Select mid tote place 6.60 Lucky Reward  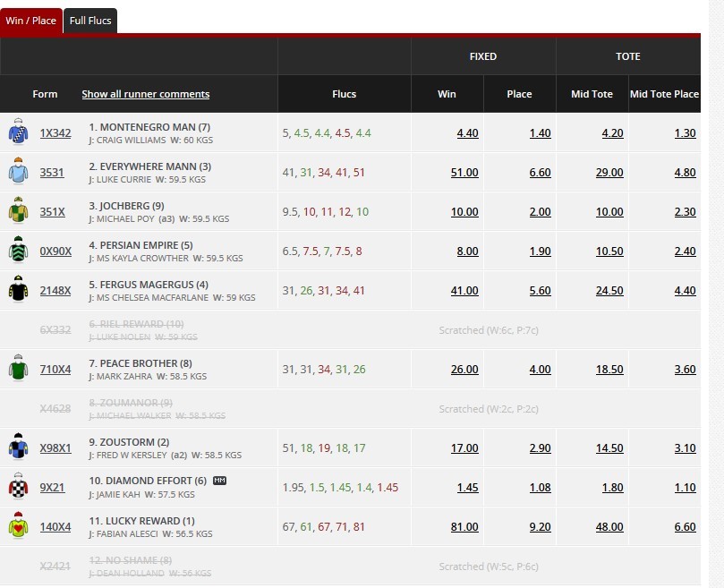tap(685, 526)
